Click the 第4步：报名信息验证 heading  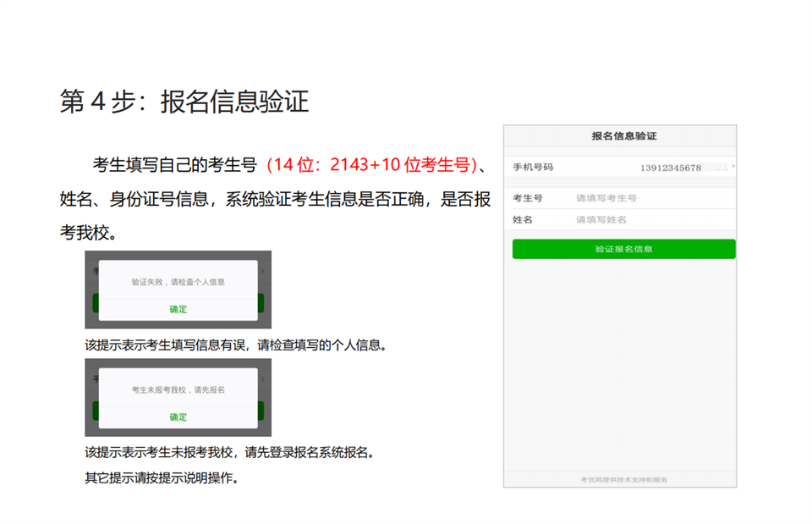click(x=184, y=102)
